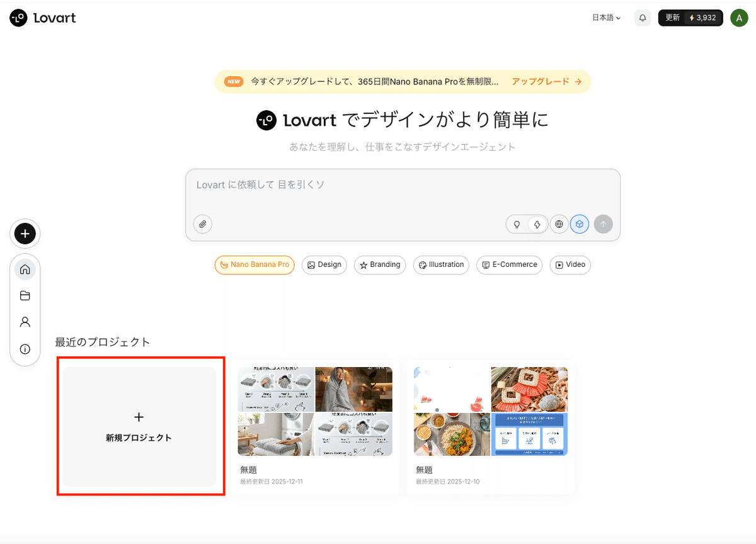Viewport: 756px width, 544px height.
Task: Click the アップグレード link in banner
Action: pos(546,82)
